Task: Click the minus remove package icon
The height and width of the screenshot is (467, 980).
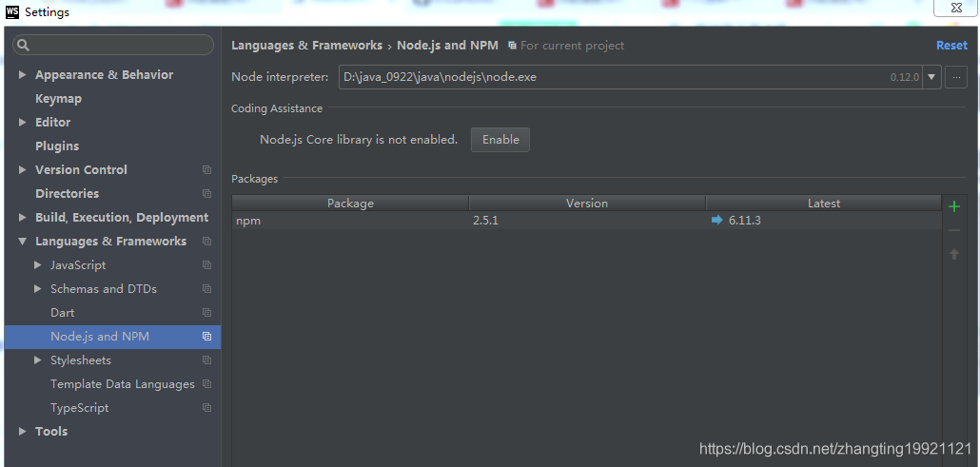Action: (953, 230)
